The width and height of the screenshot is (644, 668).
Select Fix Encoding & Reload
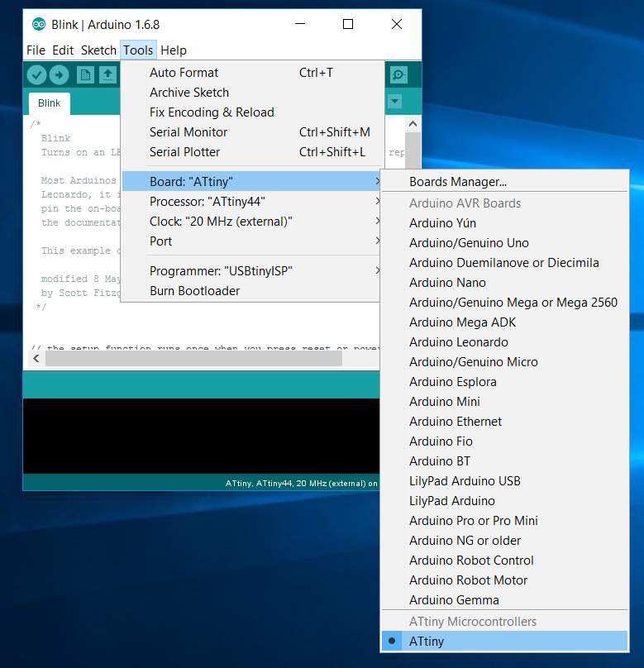point(251,112)
